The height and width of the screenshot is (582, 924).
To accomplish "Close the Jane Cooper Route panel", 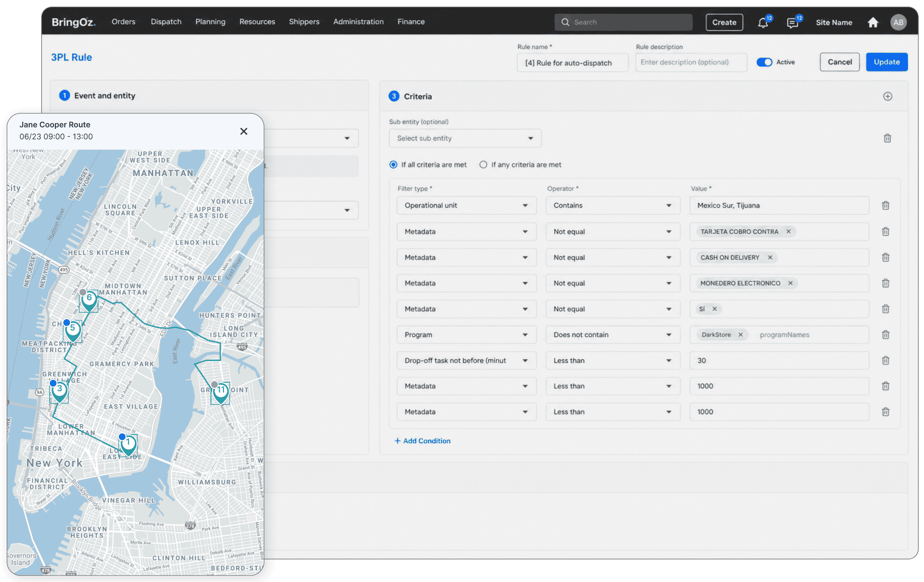I will pyautogui.click(x=244, y=131).
